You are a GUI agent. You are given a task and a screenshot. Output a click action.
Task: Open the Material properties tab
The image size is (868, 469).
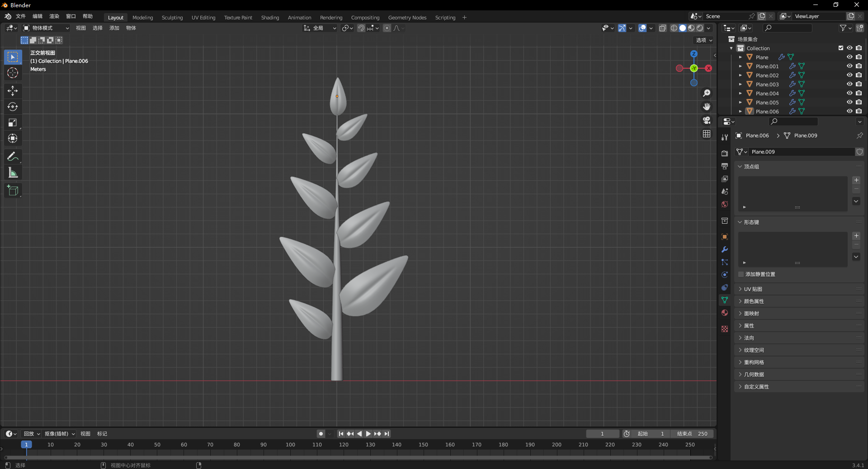pyautogui.click(x=725, y=313)
